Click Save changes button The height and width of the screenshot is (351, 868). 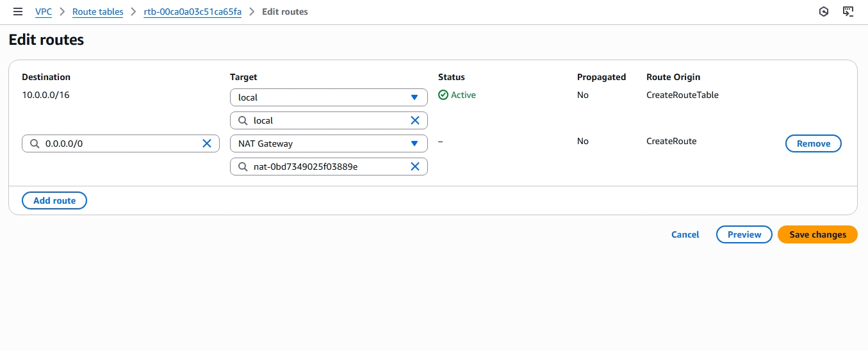[817, 234]
